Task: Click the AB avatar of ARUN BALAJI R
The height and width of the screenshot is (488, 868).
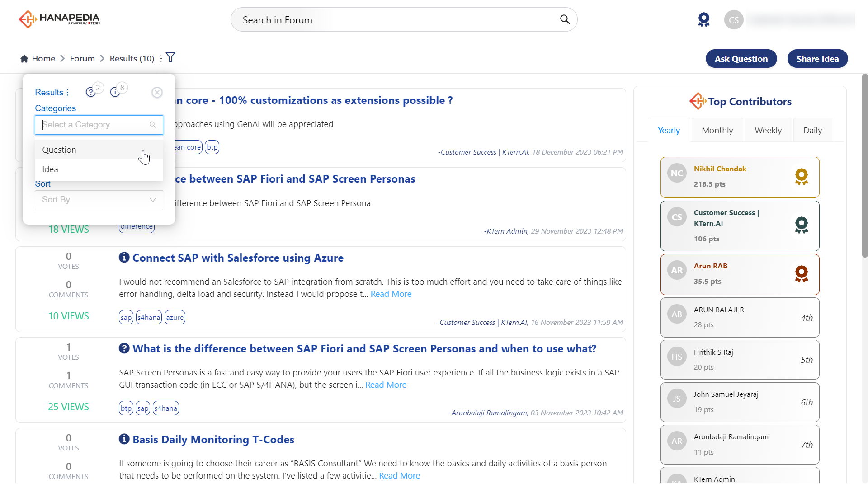Action: click(x=677, y=314)
